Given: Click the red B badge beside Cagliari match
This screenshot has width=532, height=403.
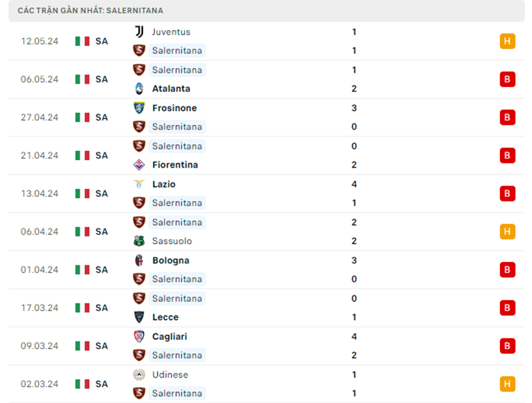Looking at the screenshot, I should coord(508,346).
